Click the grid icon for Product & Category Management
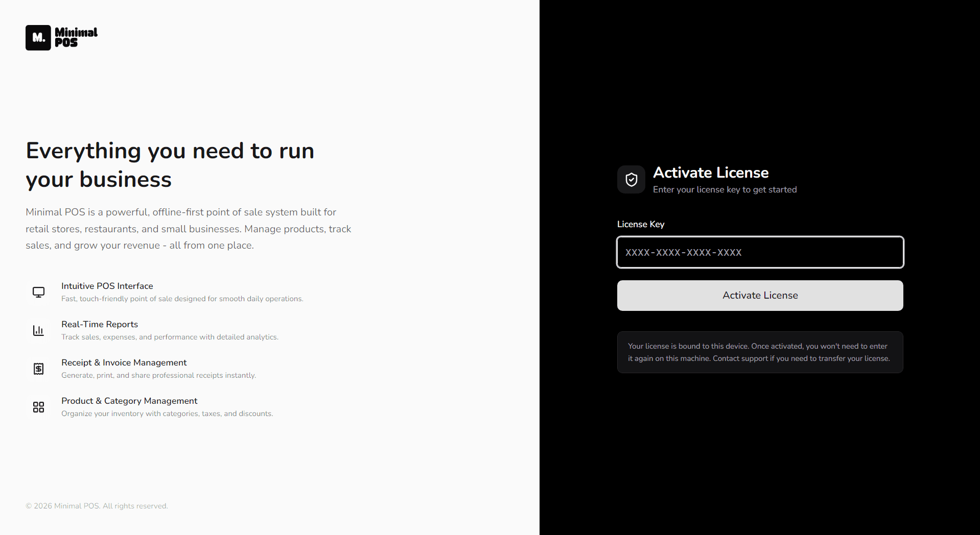980x535 pixels. [x=38, y=407]
